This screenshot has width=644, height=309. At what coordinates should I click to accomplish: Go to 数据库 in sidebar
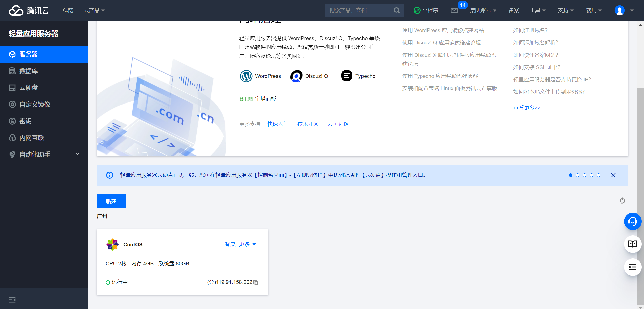(x=29, y=71)
